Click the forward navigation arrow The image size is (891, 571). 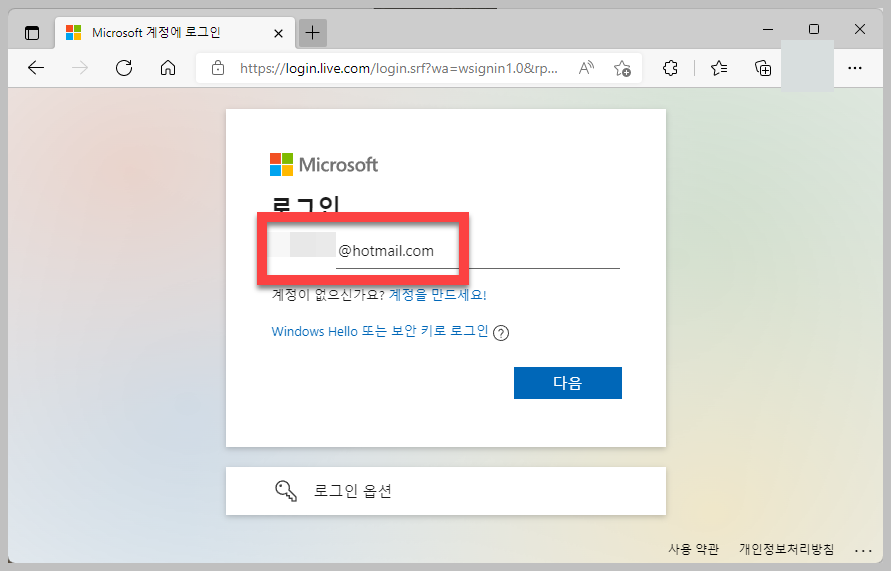click(x=80, y=68)
